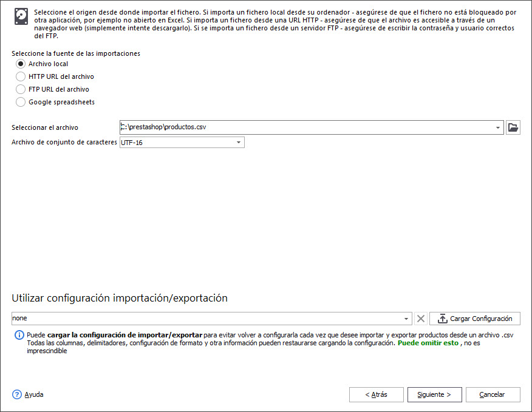The height and width of the screenshot is (412, 532).
Task: Click the Cargar Configuración button
Action: point(475,319)
